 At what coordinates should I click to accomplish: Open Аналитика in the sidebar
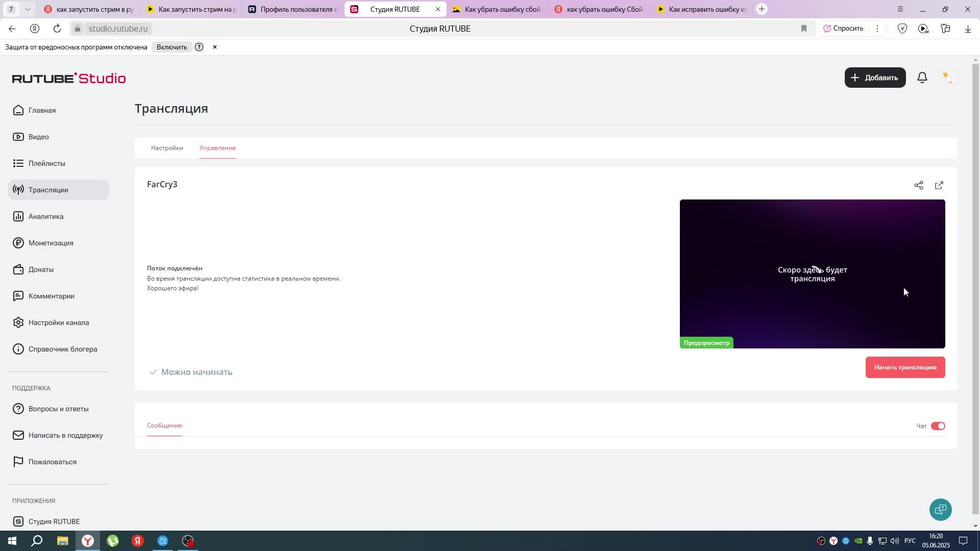[x=46, y=216]
